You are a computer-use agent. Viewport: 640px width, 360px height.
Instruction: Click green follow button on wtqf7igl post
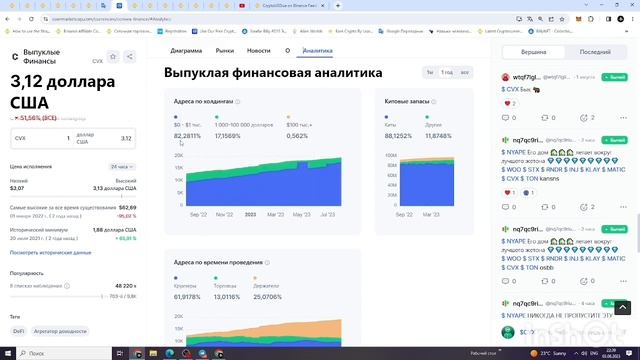614,77
